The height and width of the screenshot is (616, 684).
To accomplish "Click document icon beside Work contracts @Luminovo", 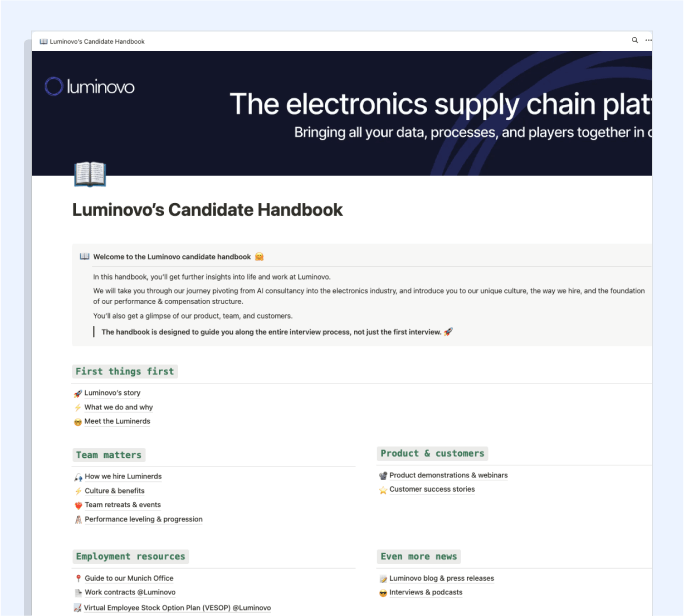I will click(x=78, y=593).
